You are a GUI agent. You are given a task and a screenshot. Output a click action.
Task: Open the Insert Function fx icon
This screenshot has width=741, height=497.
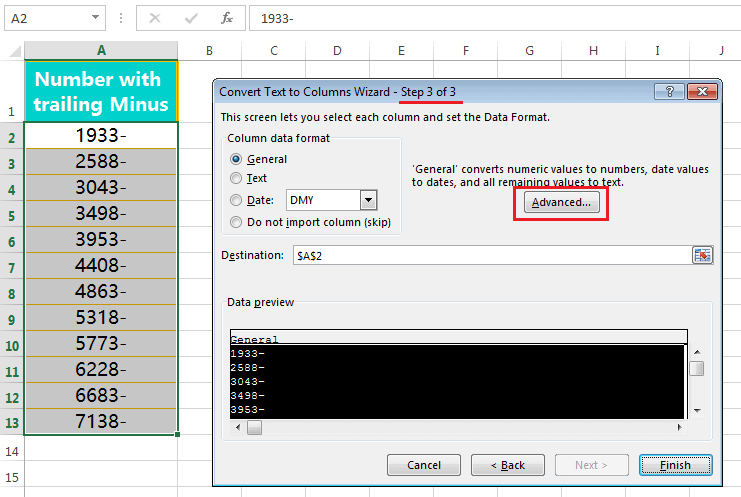point(227,18)
